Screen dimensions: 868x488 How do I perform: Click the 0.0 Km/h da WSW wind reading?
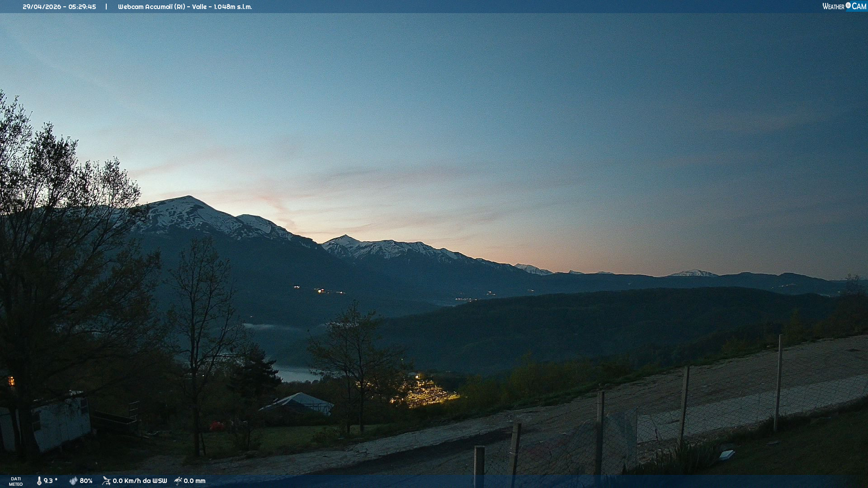[x=140, y=481]
